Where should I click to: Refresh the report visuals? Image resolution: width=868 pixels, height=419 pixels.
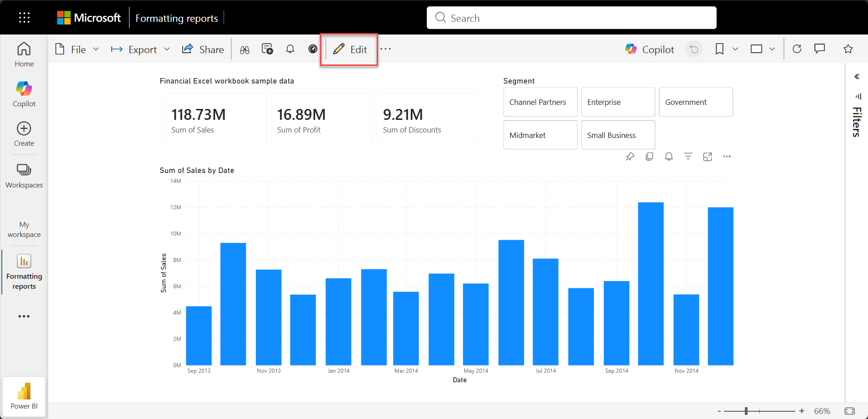point(797,49)
